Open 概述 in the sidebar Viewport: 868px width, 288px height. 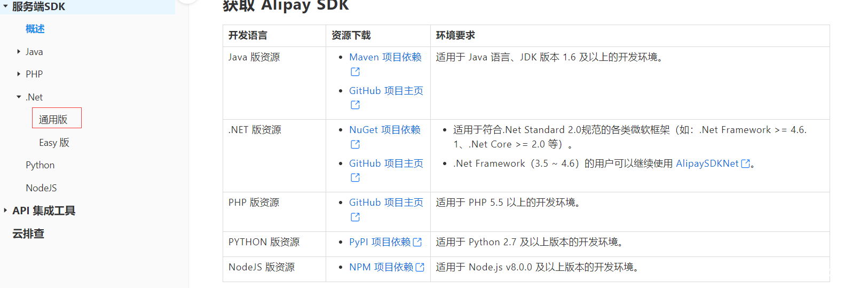click(35, 29)
